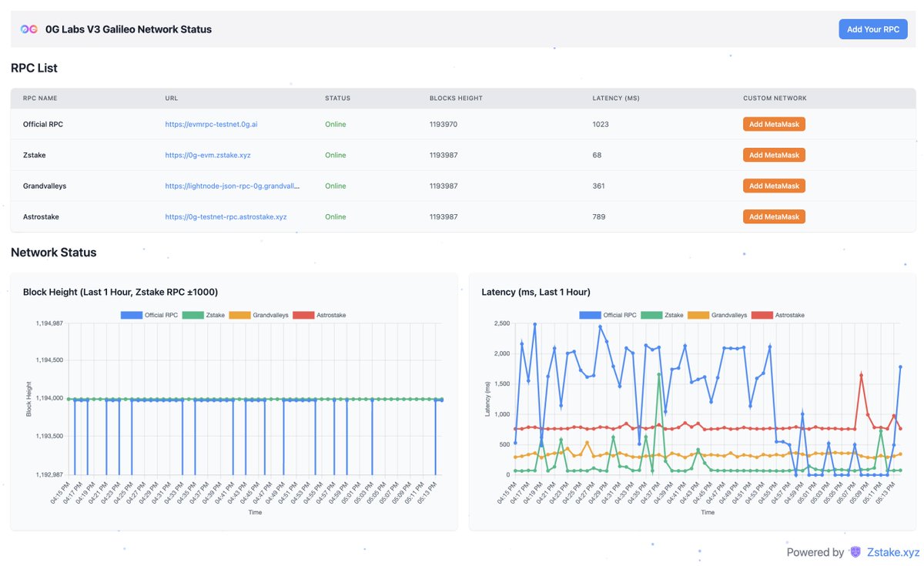Toggle Official RPC in Block Height legend
Viewport: 924px width, 566px height.
coord(148,315)
